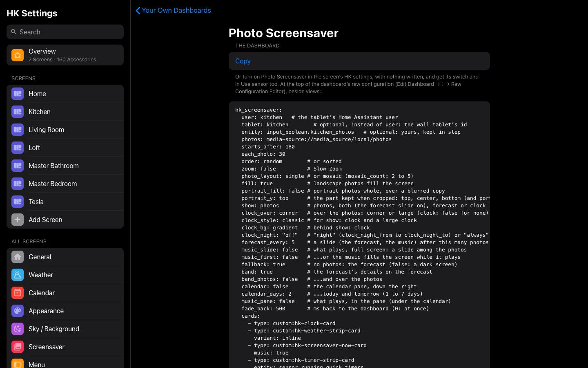The height and width of the screenshot is (368, 588).
Task: Click the SCREENS section header
Action: (23, 79)
